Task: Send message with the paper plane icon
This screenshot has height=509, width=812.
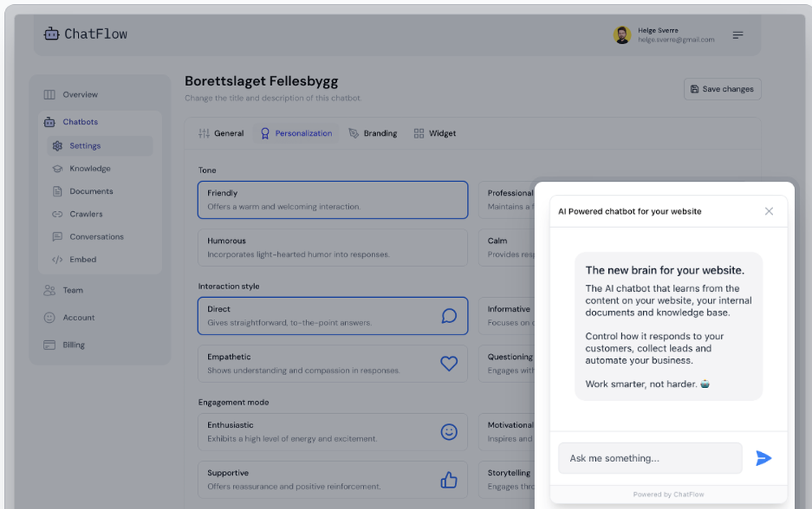Action: point(763,458)
